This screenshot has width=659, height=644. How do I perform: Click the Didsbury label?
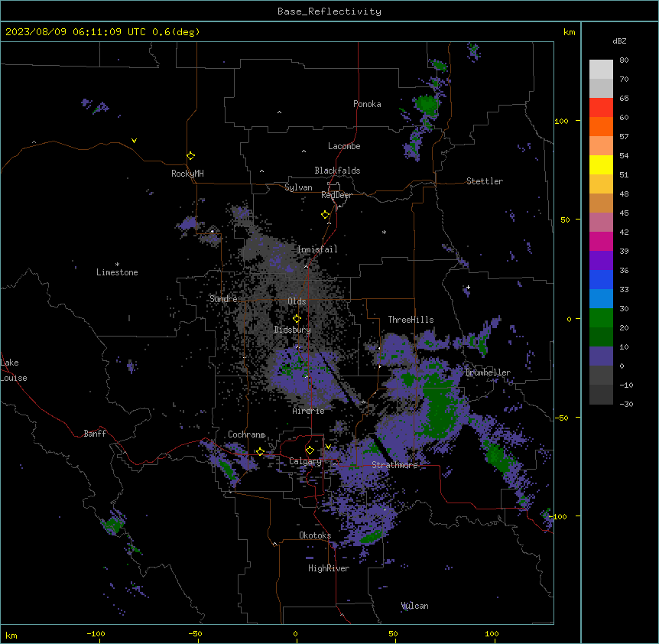tap(293, 330)
